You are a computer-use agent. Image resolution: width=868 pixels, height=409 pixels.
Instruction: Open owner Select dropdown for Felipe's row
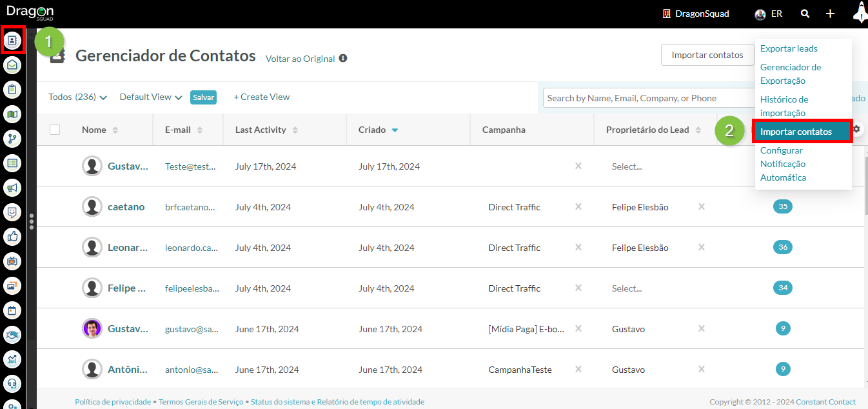click(x=626, y=288)
